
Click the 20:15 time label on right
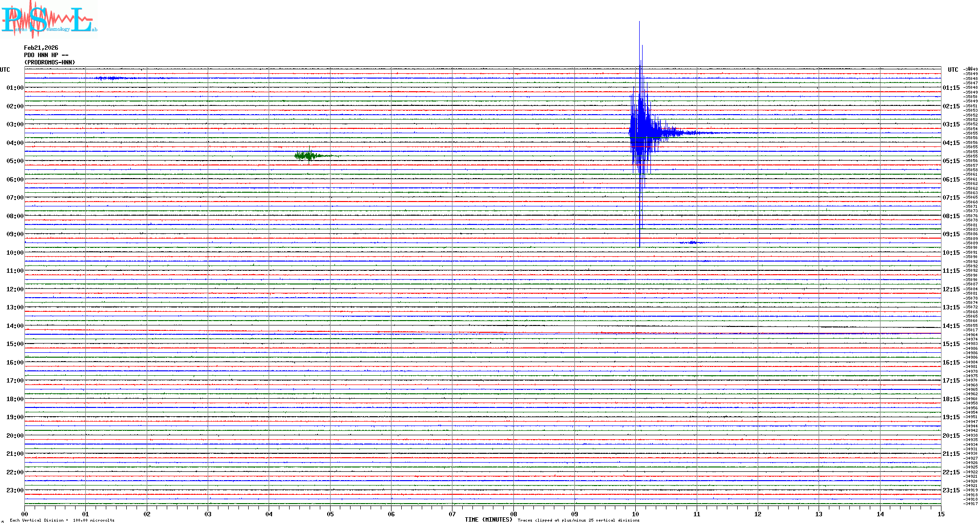pyautogui.click(x=951, y=436)
